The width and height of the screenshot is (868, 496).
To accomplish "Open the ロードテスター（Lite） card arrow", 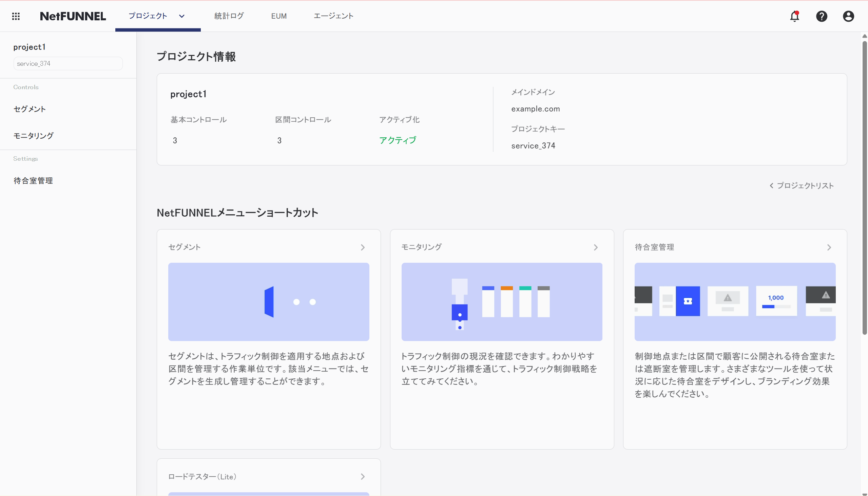I will pyautogui.click(x=363, y=477).
